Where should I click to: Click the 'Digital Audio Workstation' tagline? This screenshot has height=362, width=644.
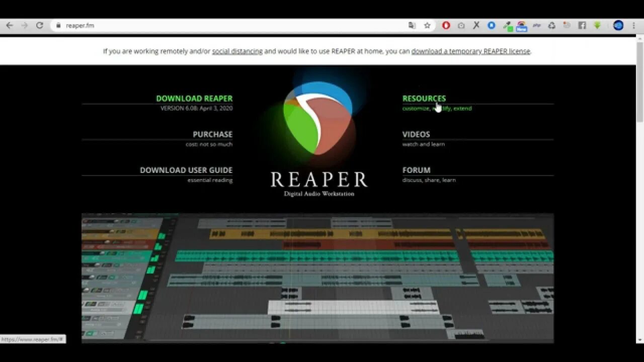pyautogui.click(x=319, y=194)
